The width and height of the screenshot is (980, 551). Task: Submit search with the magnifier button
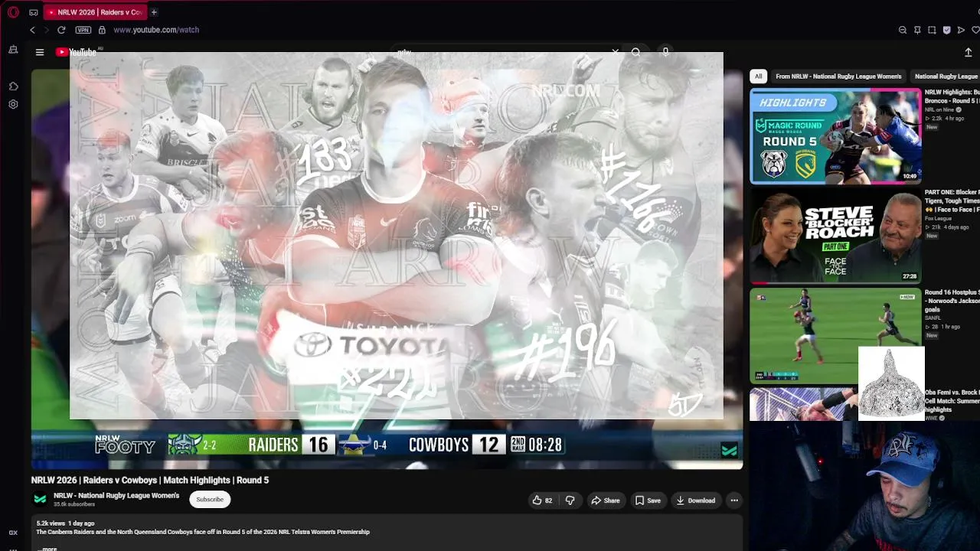click(635, 52)
